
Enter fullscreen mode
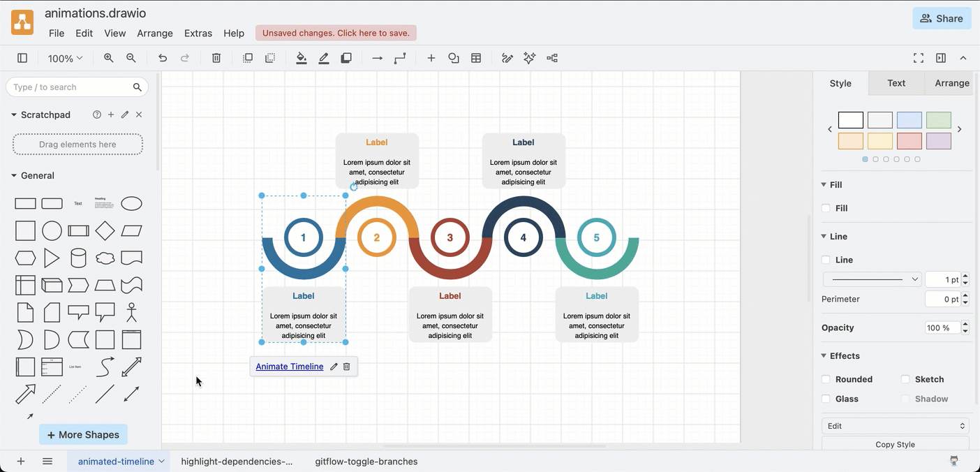pyautogui.click(x=919, y=59)
